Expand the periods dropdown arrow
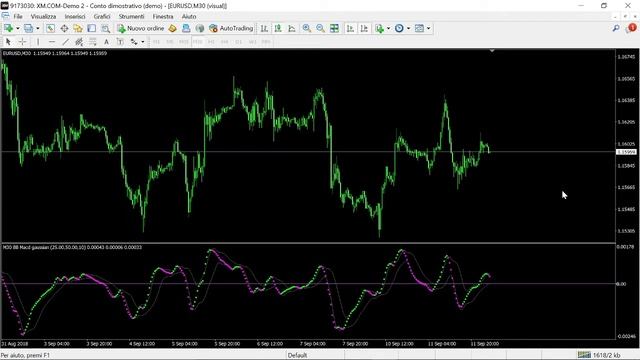 408,28
